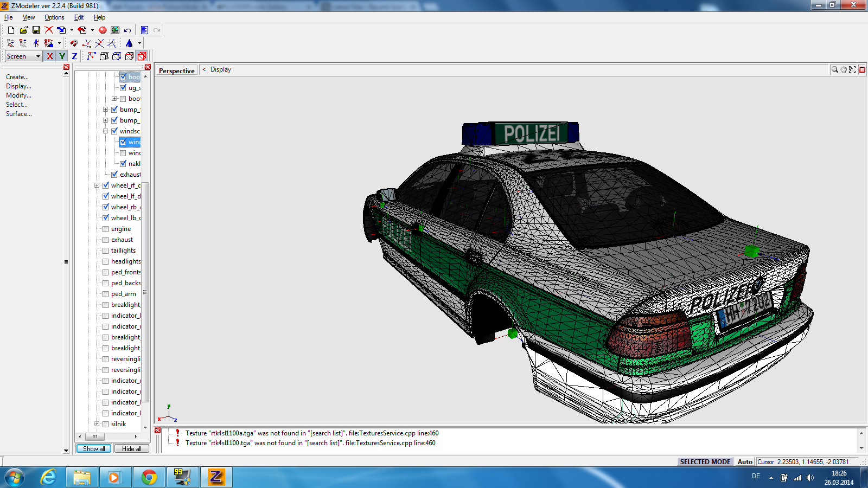
Task: Uncheck the exhaust child node checkbox
Action: click(x=114, y=175)
